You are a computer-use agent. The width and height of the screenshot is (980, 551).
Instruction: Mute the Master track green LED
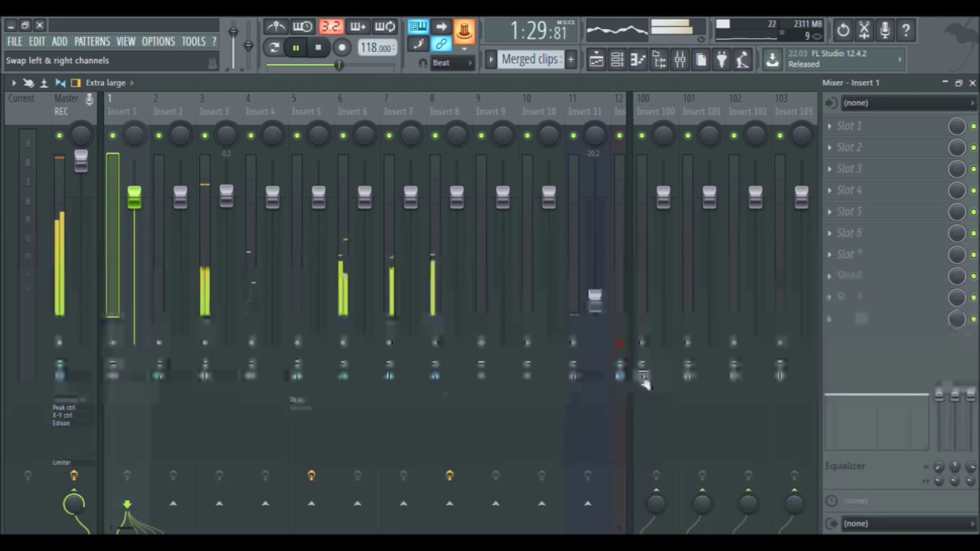click(x=59, y=136)
